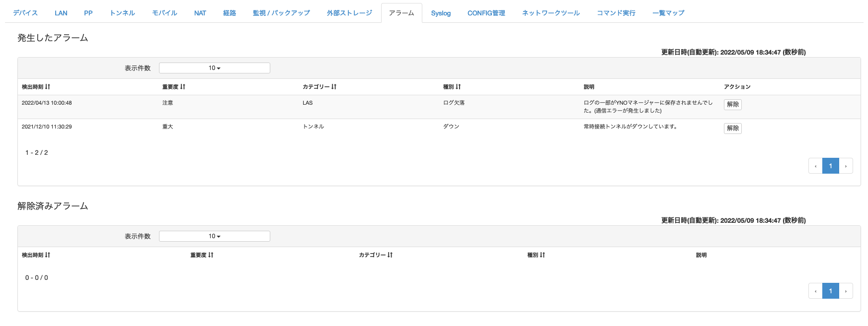Click the 0 - 0 / 0 count

[37, 278]
